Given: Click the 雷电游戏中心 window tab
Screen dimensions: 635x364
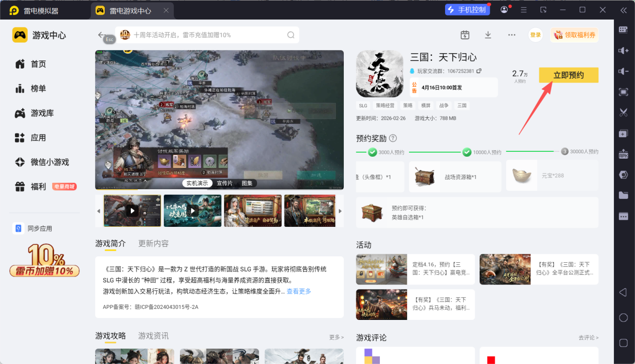Looking at the screenshot, I should 132,11.
